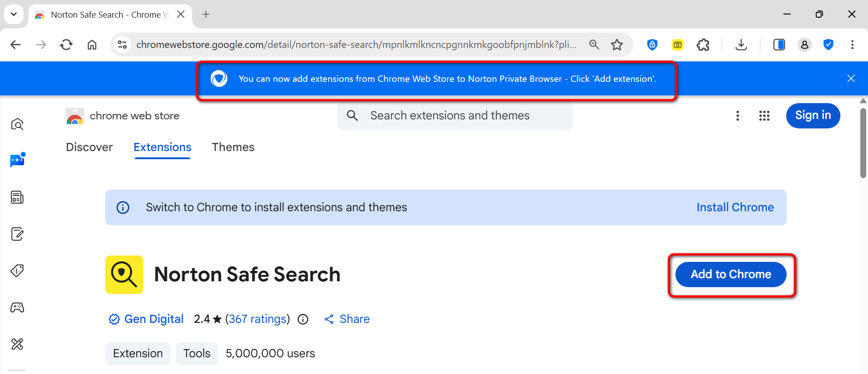Share the Norton Safe Search extension

point(347,319)
